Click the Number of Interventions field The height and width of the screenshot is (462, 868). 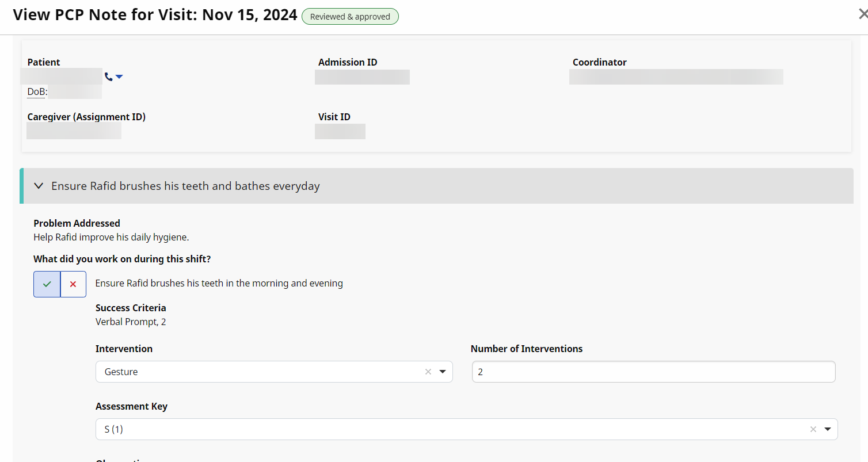pos(653,372)
